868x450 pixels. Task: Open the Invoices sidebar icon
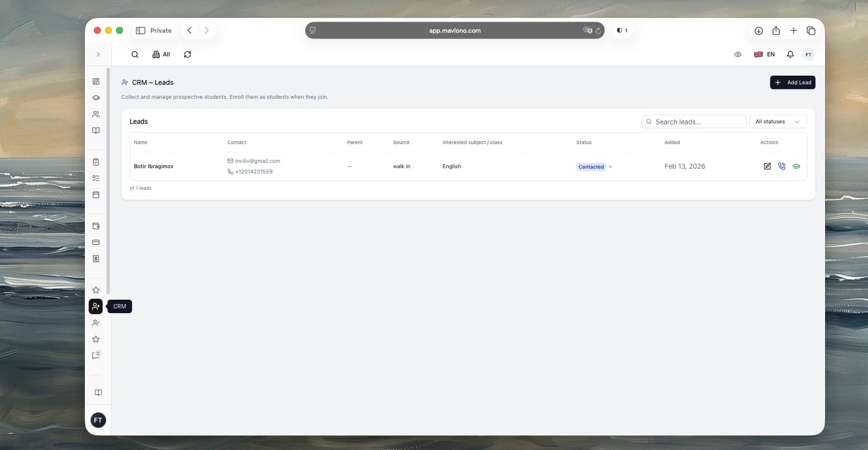pos(96,259)
